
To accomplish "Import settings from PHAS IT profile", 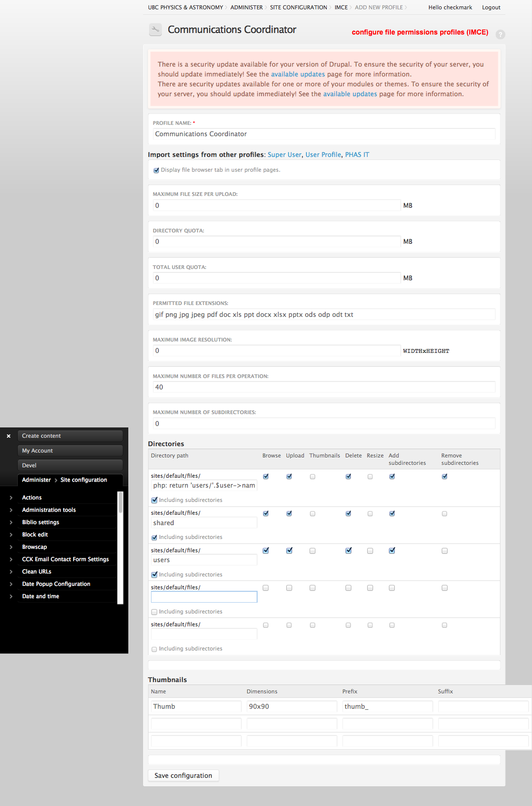I will [x=357, y=154].
